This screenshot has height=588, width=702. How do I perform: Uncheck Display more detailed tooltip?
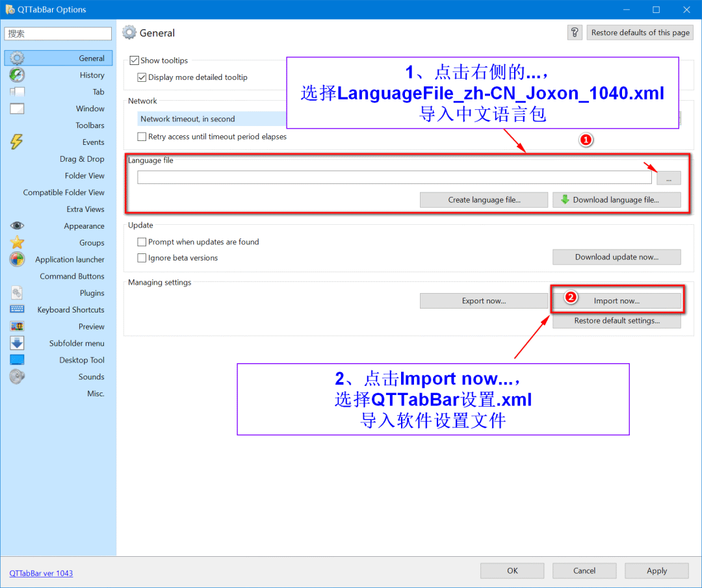coord(142,77)
